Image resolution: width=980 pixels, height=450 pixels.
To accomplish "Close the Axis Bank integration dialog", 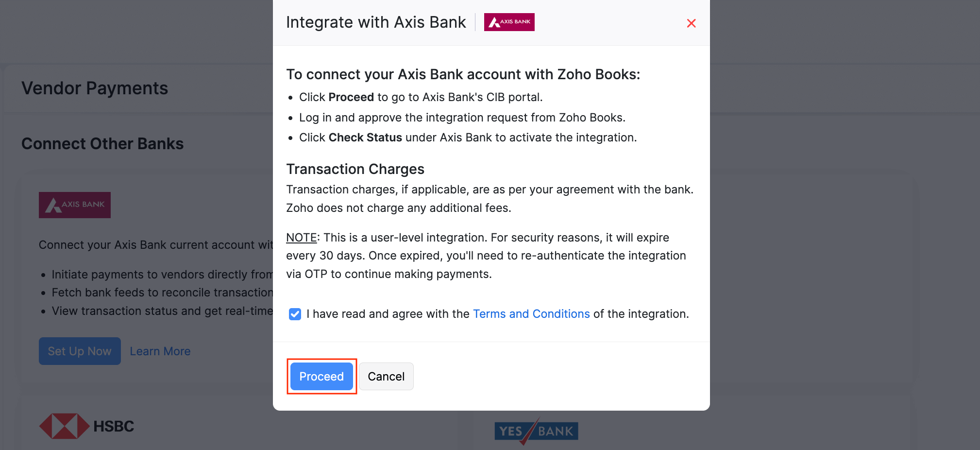I will click(691, 23).
